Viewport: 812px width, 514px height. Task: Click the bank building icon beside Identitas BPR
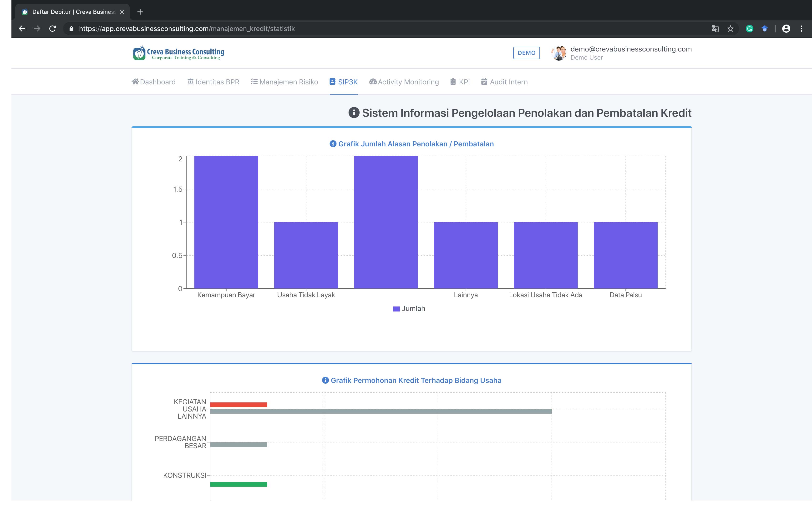191,82
